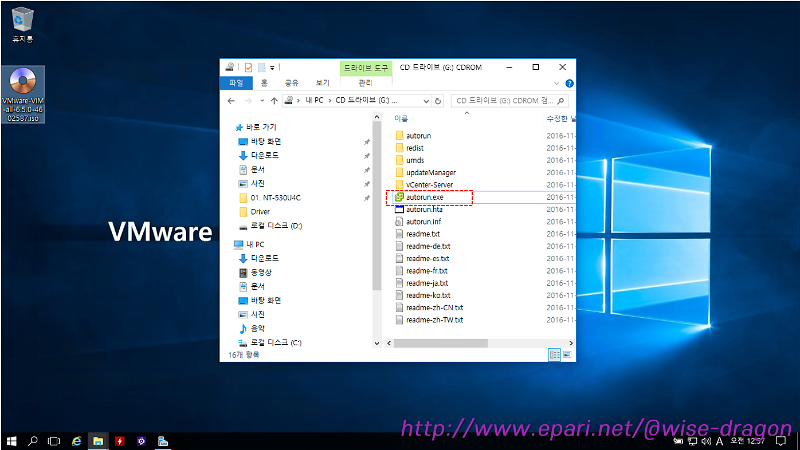
Task: Open the 홈 ribbon tab
Action: click(264, 83)
